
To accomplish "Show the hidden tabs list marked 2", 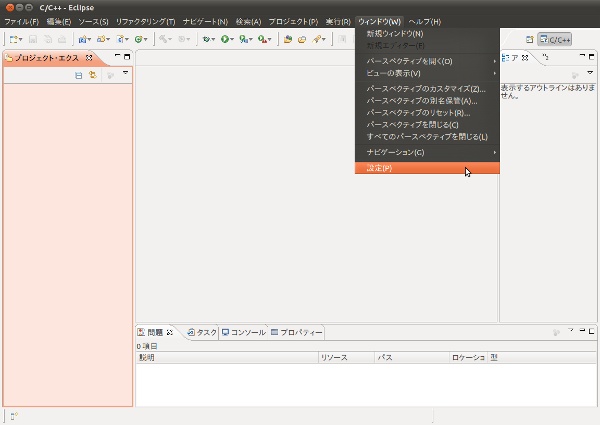I will [546, 57].
